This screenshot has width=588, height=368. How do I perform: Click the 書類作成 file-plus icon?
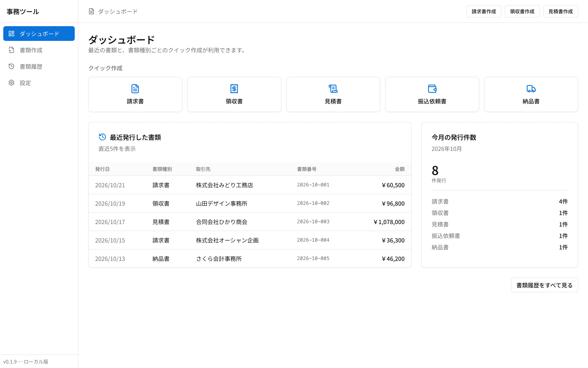[11, 50]
